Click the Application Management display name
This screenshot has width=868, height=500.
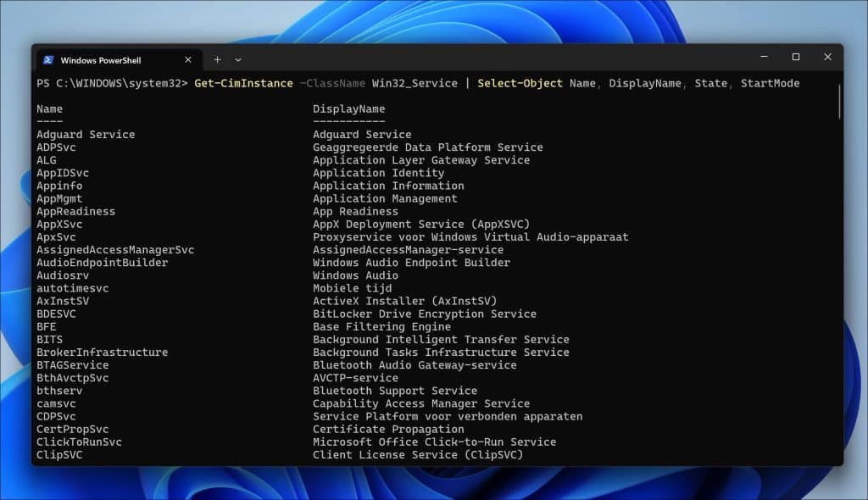pos(385,198)
